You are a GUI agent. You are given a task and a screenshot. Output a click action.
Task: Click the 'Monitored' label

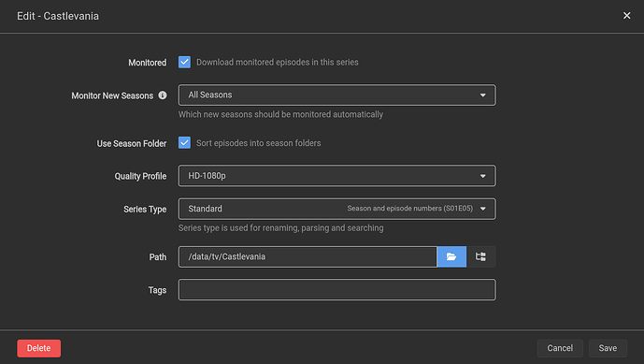pos(148,63)
